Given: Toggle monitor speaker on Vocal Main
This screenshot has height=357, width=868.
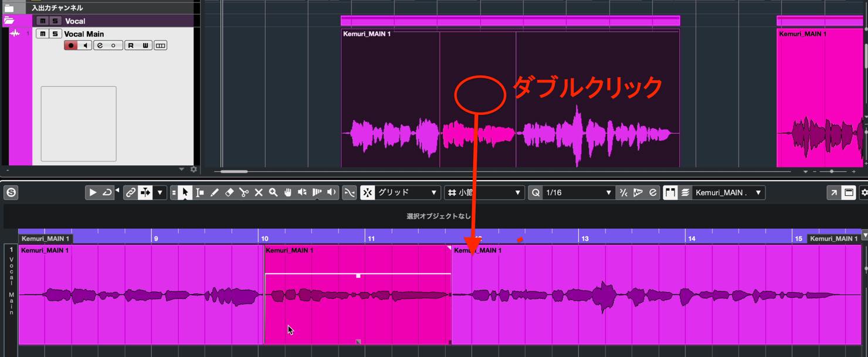Looking at the screenshot, I should [85, 45].
